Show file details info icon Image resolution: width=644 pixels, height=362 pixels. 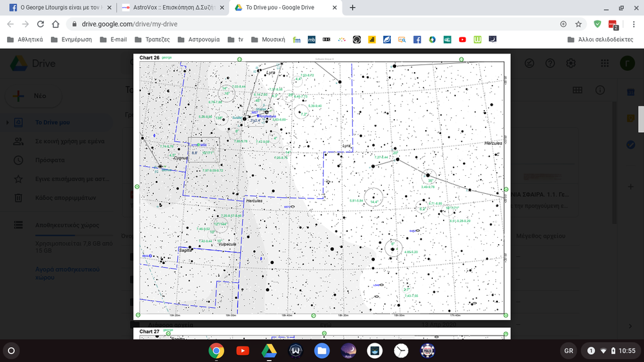click(x=600, y=90)
